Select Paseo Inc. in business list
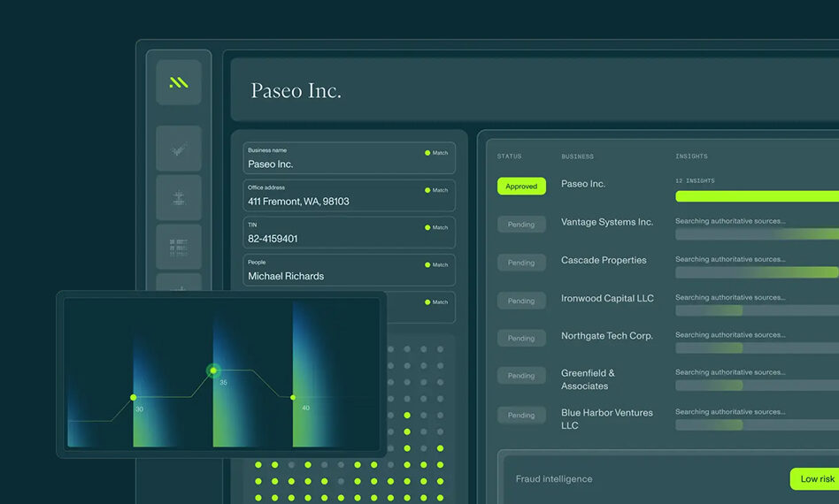 coord(583,184)
